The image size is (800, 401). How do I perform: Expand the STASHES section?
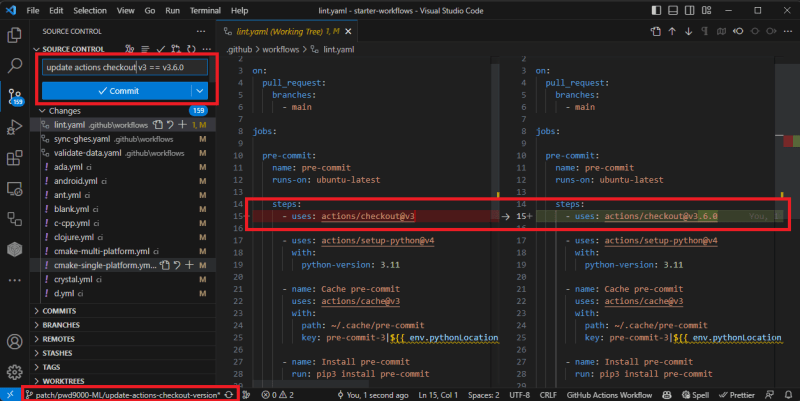coord(57,353)
